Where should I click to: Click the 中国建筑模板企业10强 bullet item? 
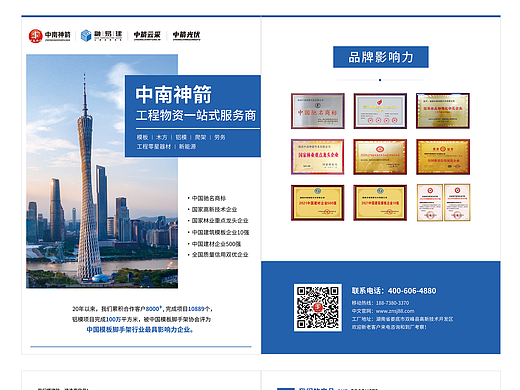coord(218,232)
